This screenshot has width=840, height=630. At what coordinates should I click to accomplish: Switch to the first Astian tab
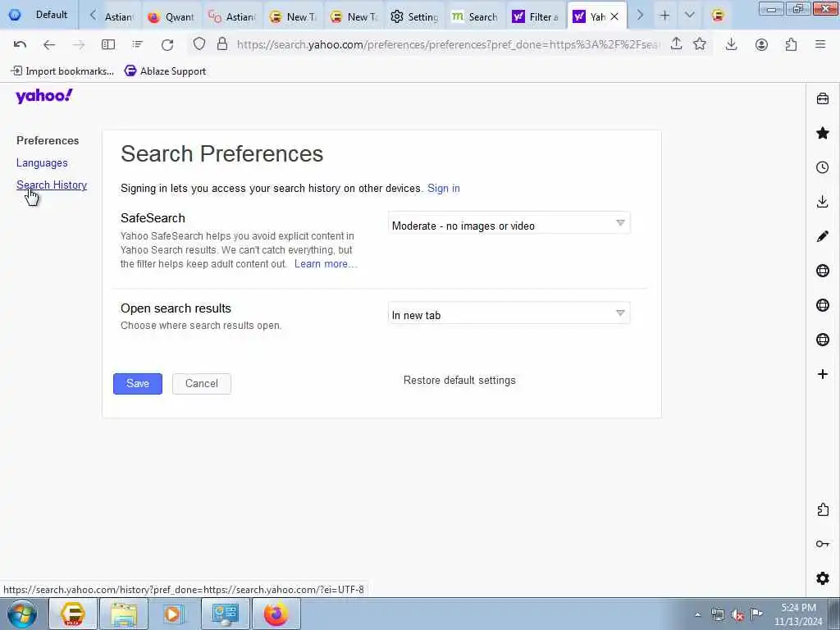point(119,16)
